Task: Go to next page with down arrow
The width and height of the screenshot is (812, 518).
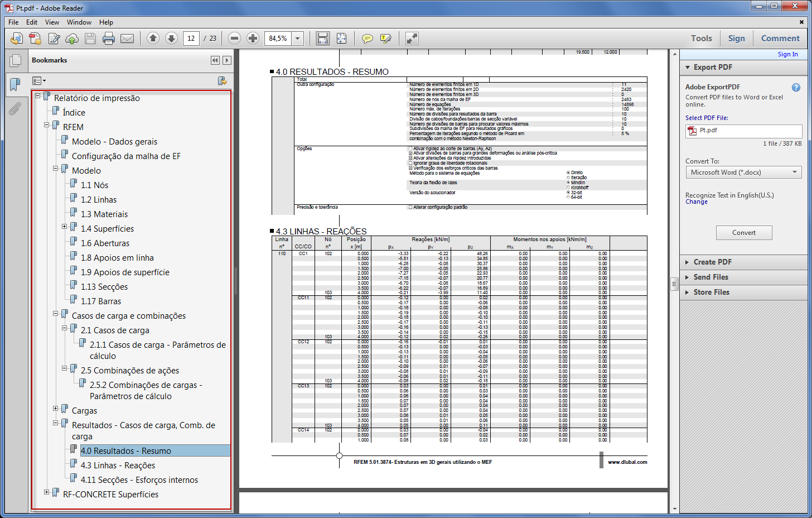Action: click(x=172, y=39)
